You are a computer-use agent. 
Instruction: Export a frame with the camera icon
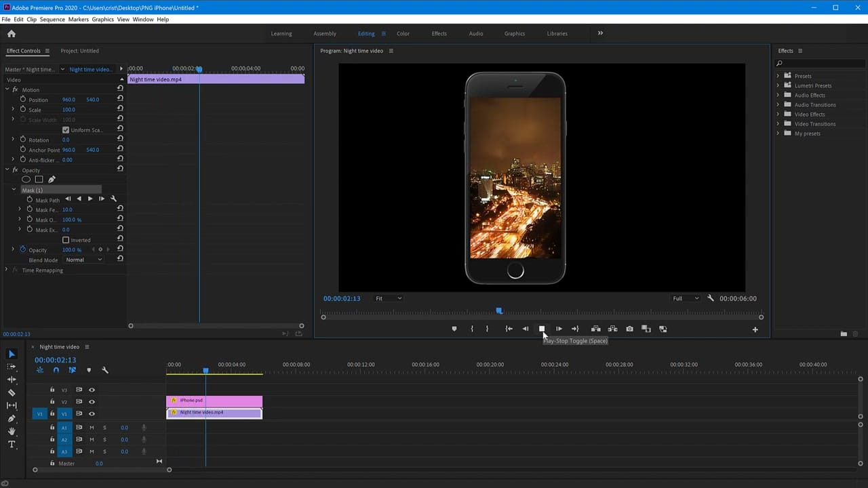click(x=629, y=329)
